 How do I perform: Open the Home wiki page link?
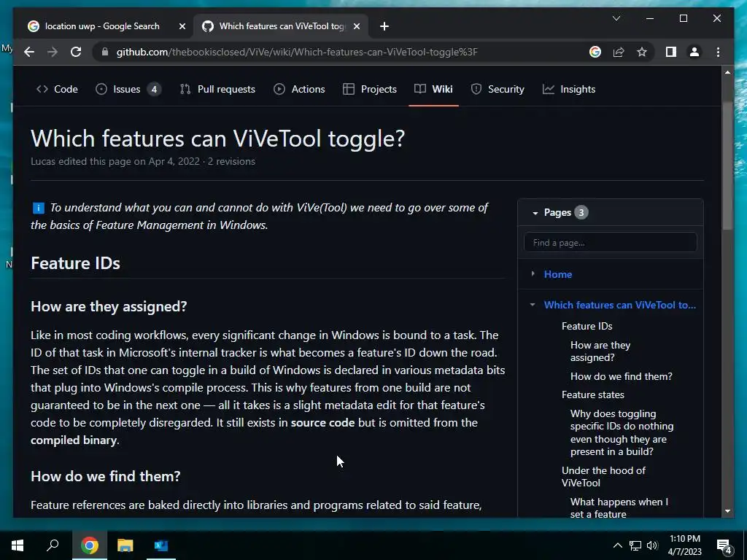[x=558, y=274]
